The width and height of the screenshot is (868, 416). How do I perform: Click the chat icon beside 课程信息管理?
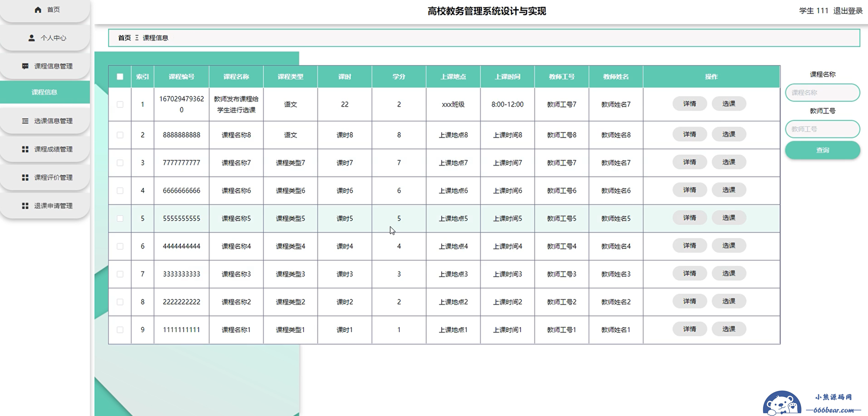[25, 66]
